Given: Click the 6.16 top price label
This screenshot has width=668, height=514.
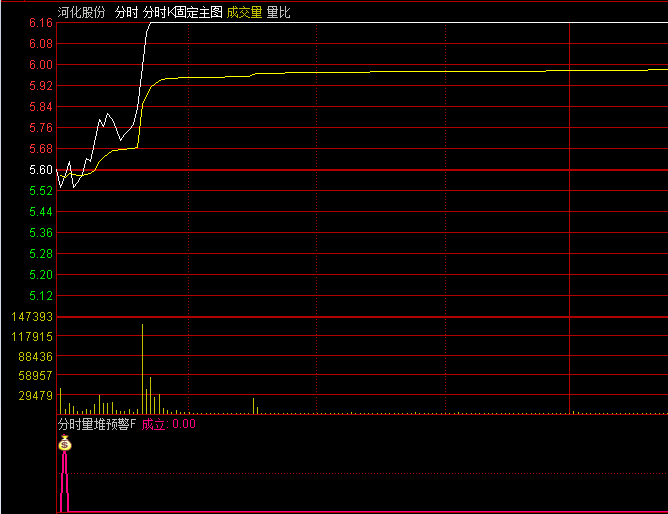Looking at the screenshot, I should [41, 23].
